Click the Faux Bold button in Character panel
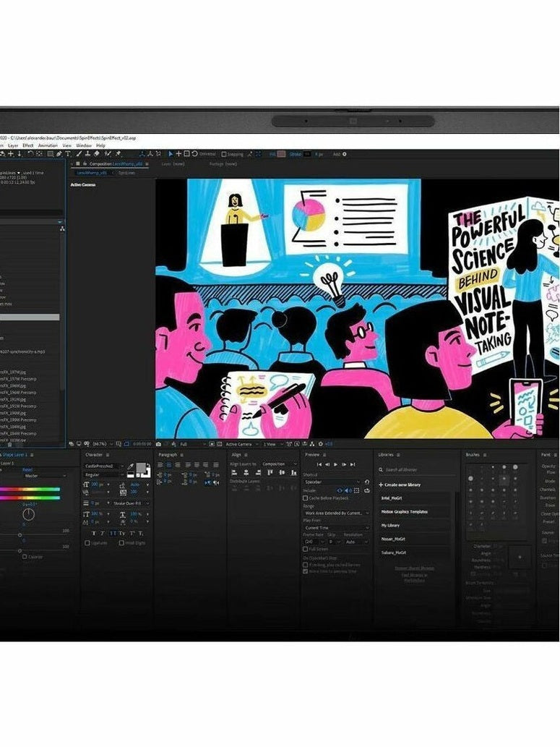 (x=94, y=533)
